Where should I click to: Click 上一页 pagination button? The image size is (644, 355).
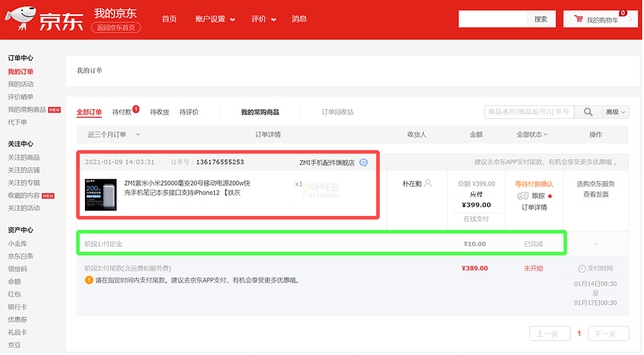pos(550,334)
